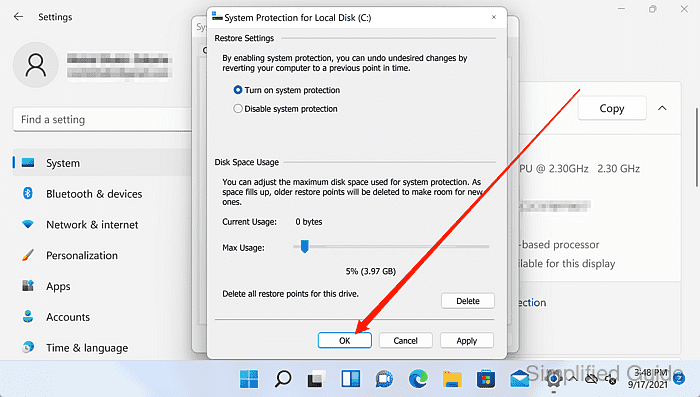The width and height of the screenshot is (700, 397).
Task: Open taskbar Search
Action: click(x=283, y=379)
